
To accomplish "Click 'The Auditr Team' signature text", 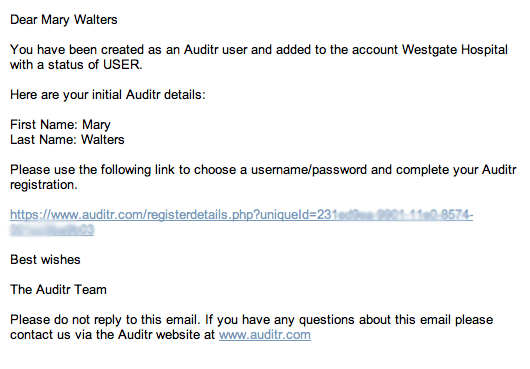I will point(58,290).
